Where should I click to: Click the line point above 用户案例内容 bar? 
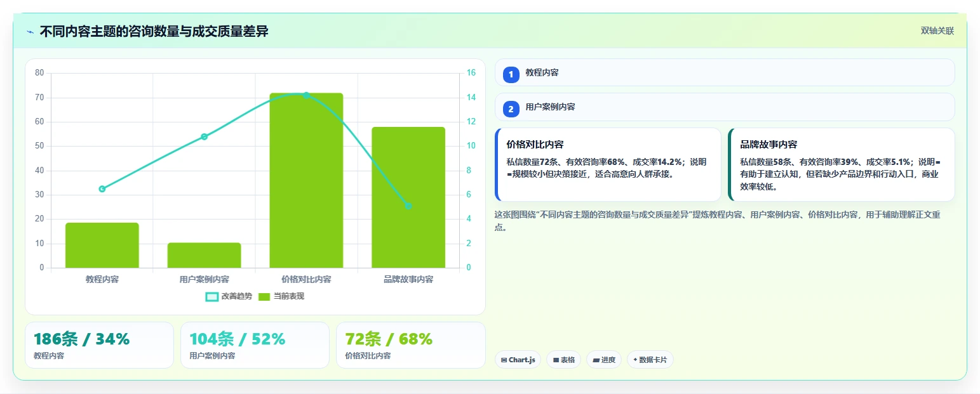tap(204, 136)
